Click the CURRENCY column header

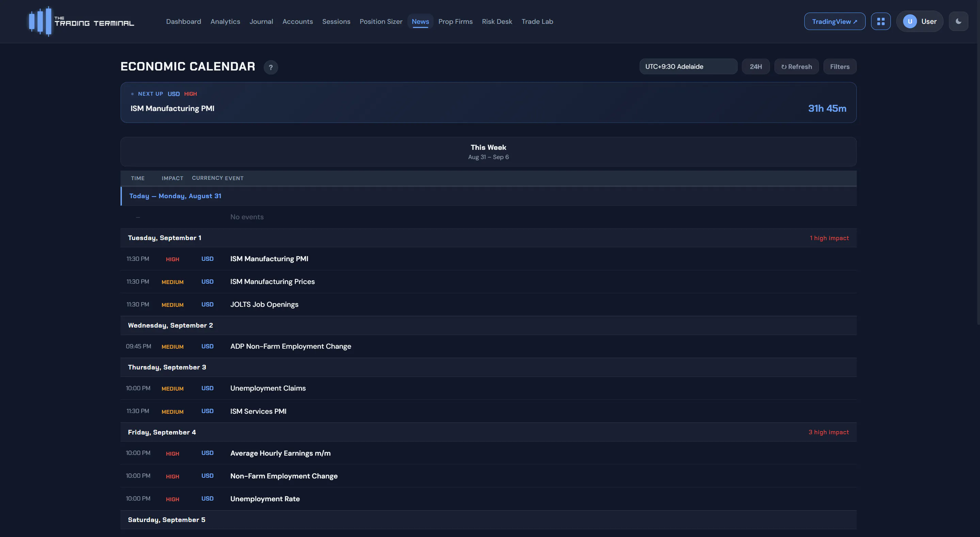point(207,178)
